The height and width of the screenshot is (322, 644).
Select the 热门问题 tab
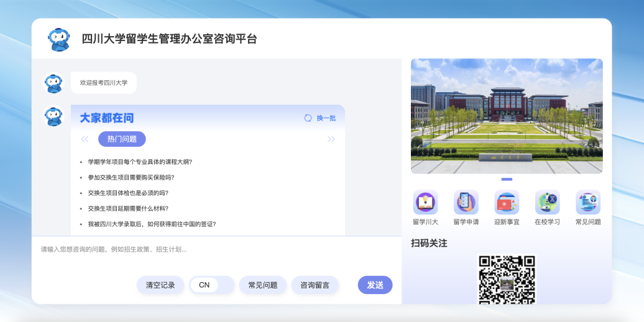[x=122, y=139]
